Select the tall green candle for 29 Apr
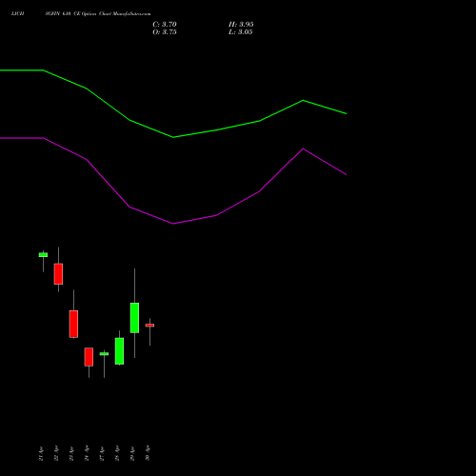This screenshot has width=476, height=476. [x=134, y=318]
